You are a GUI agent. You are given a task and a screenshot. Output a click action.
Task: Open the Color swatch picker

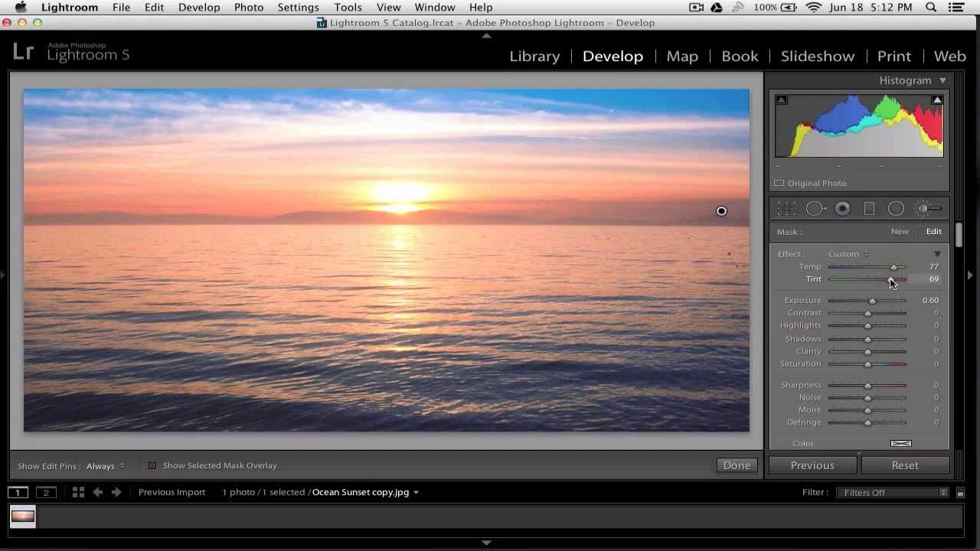click(901, 443)
